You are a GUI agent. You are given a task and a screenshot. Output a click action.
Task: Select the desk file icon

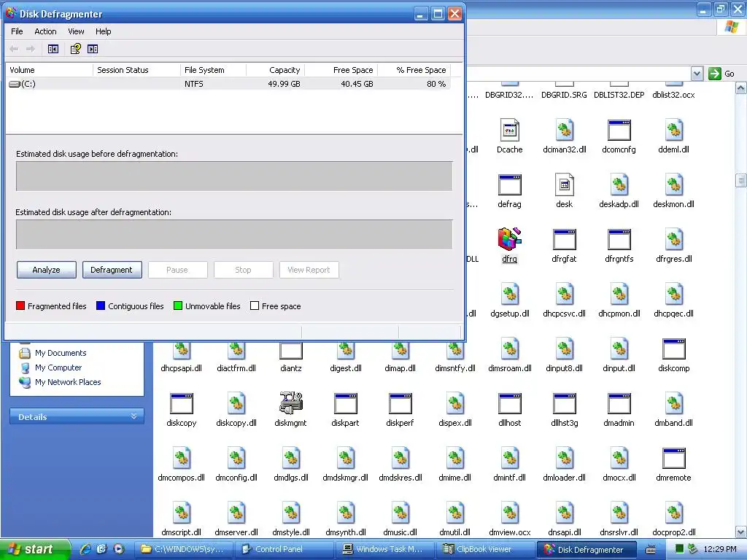pos(565,184)
